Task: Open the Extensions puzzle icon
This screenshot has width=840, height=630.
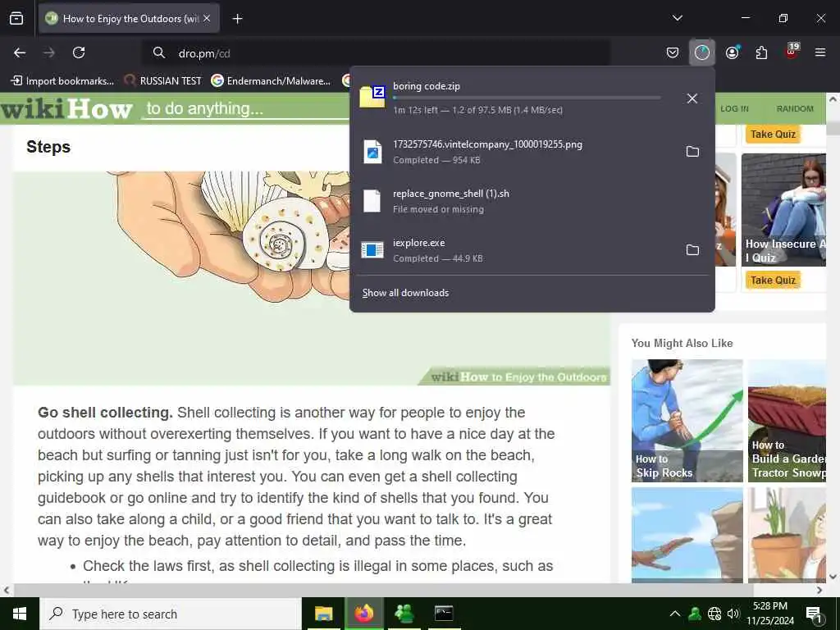Action: (761, 52)
